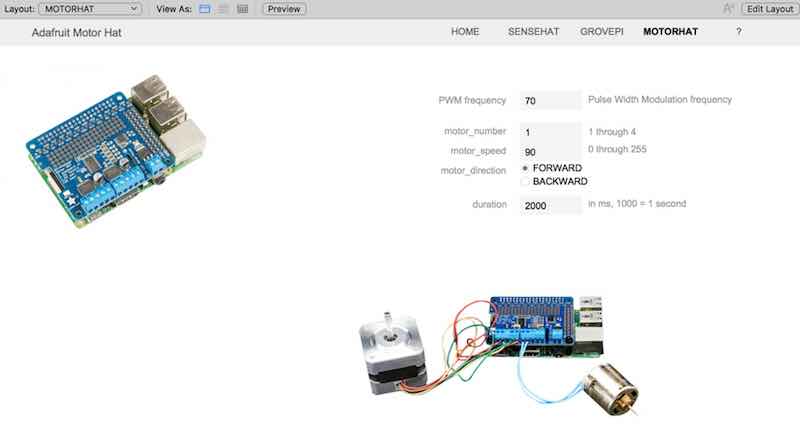This screenshot has width=800, height=438.
Task: Click the 'Adafruit Motor Hat' title text
Action: pos(77,33)
